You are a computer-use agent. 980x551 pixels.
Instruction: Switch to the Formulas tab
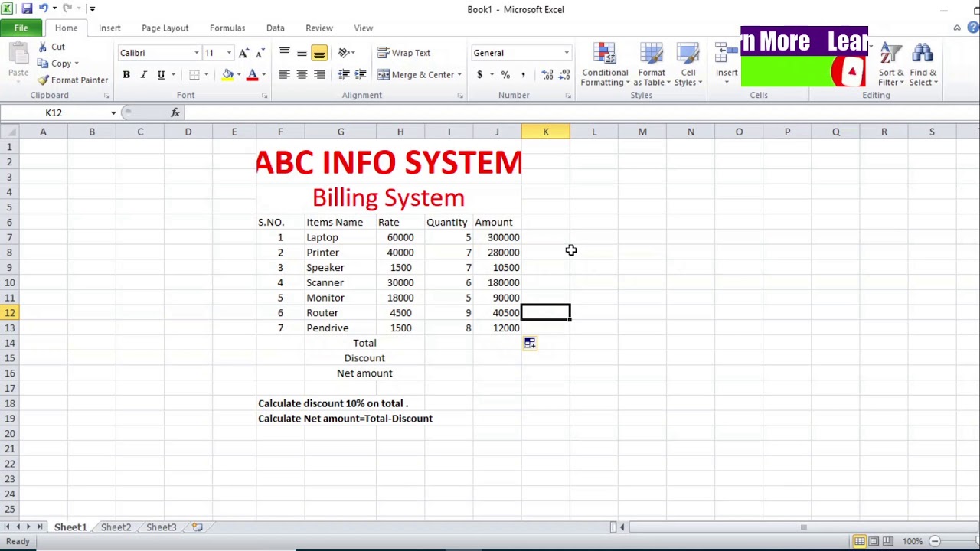227,28
